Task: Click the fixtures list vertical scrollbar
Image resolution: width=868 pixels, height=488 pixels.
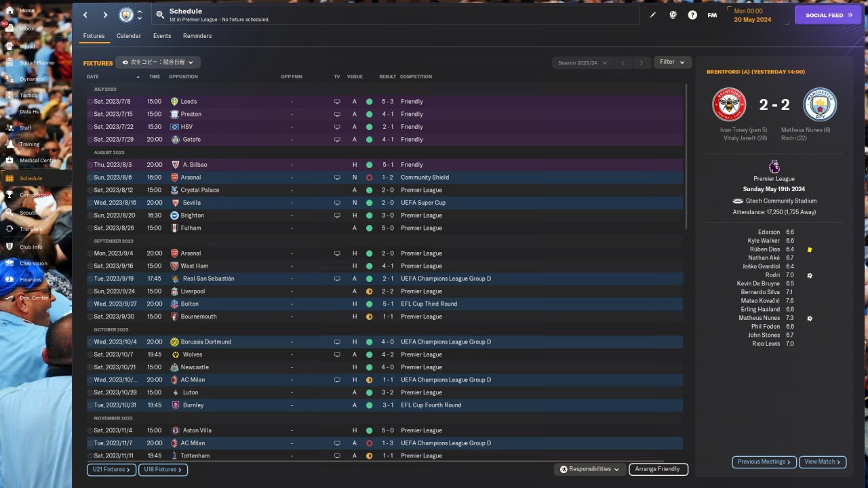Action: coord(686,156)
